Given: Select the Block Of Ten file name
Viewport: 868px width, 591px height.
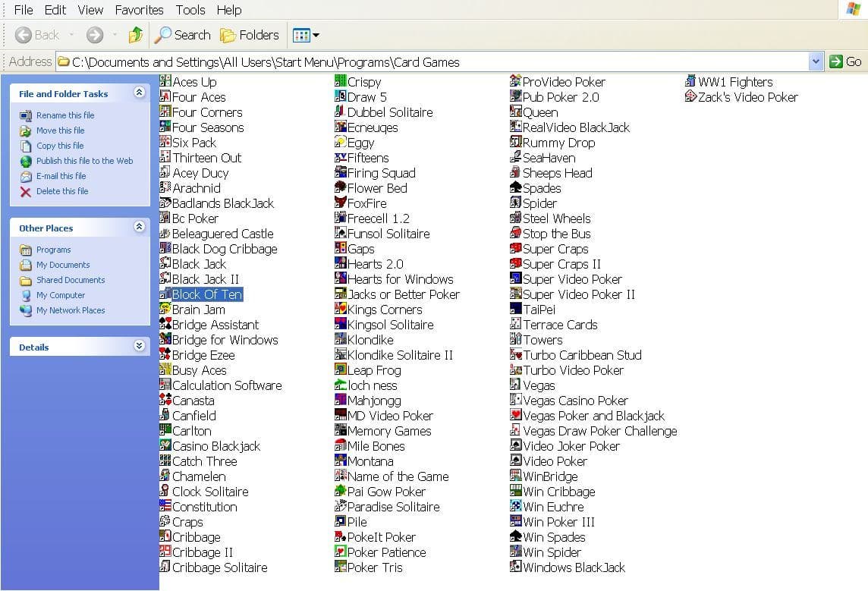Looking at the screenshot, I should 207,294.
